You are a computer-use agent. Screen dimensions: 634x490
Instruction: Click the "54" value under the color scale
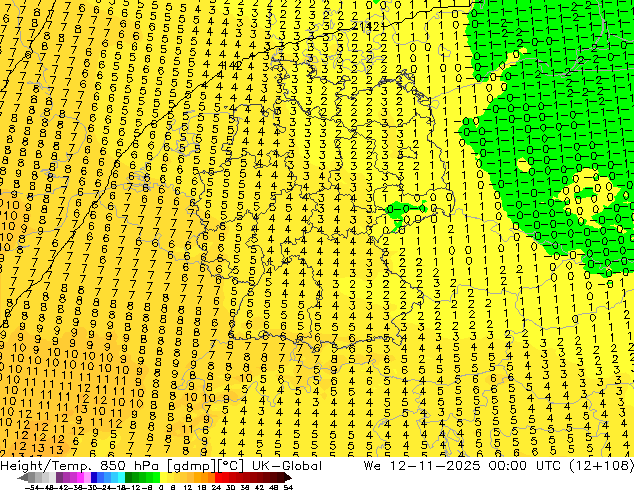[x=288, y=487]
